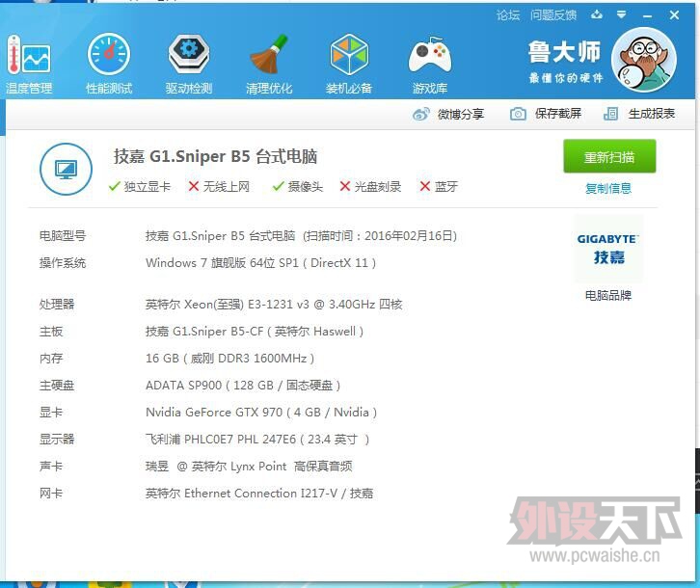700x588 pixels.
Task: Click the Windows 7 旗舰版 64位 SP1 value
Action: click(260, 263)
